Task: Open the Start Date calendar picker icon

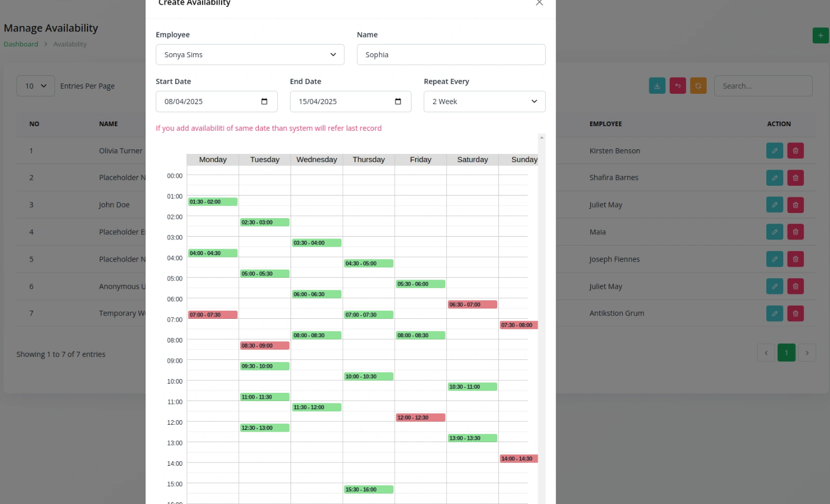Action: (264, 101)
